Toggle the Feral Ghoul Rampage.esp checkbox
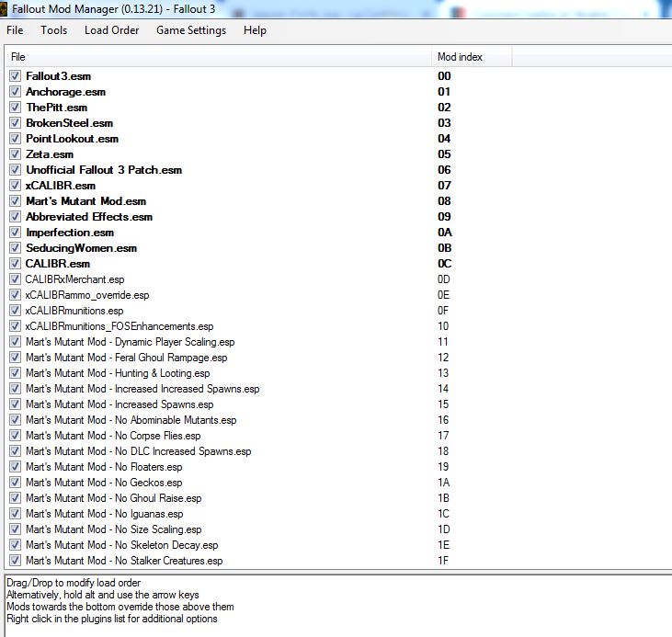Screen dimensions: 672x637 tap(15, 358)
